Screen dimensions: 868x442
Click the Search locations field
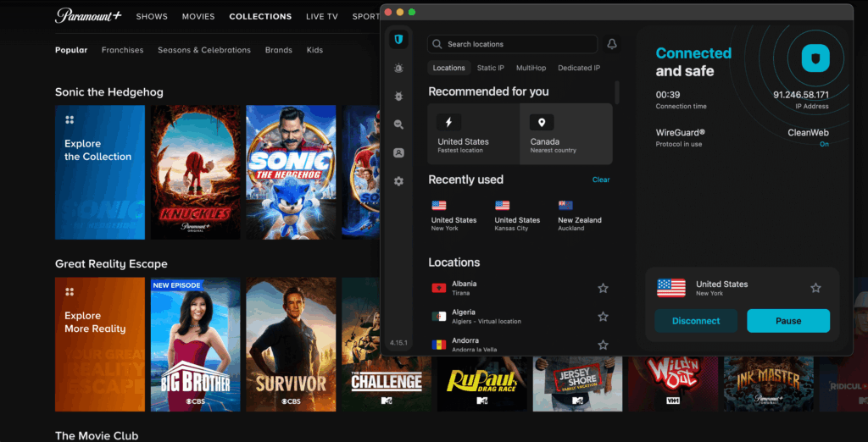pyautogui.click(x=513, y=44)
